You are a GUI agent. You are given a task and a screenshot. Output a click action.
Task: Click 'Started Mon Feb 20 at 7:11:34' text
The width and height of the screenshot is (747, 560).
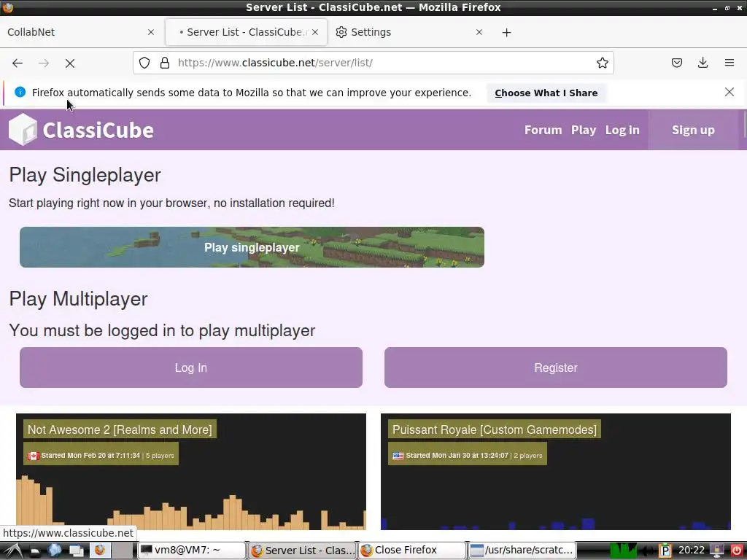(x=90, y=456)
